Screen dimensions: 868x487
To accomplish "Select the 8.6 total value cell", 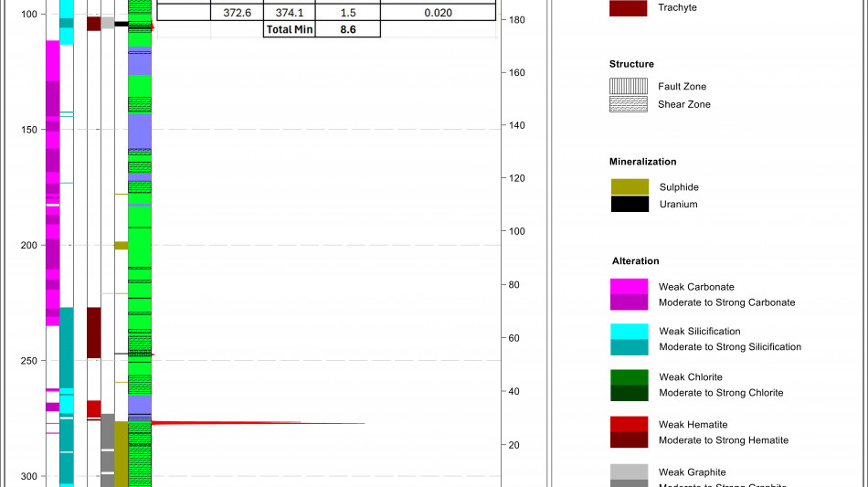I will pyautogui.click(x=347, y=29).
